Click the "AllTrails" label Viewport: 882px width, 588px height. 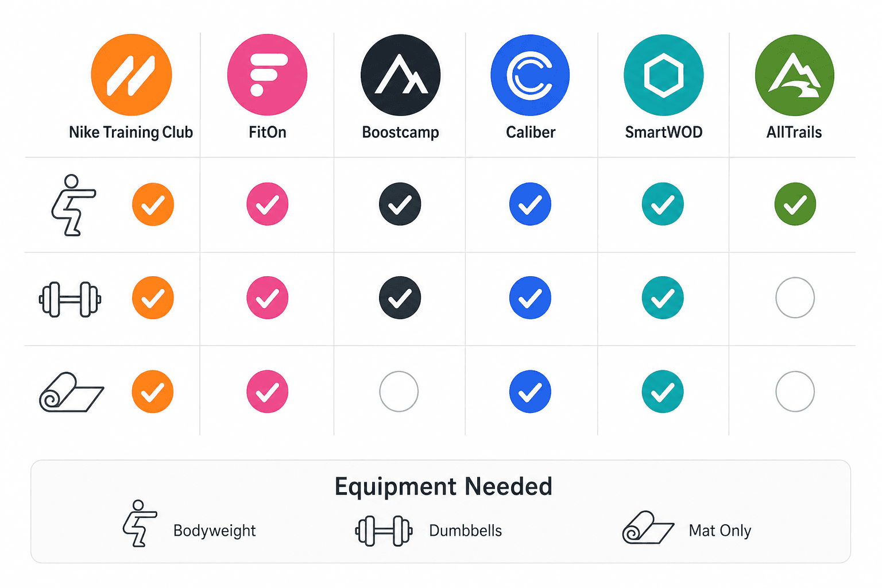794,132
